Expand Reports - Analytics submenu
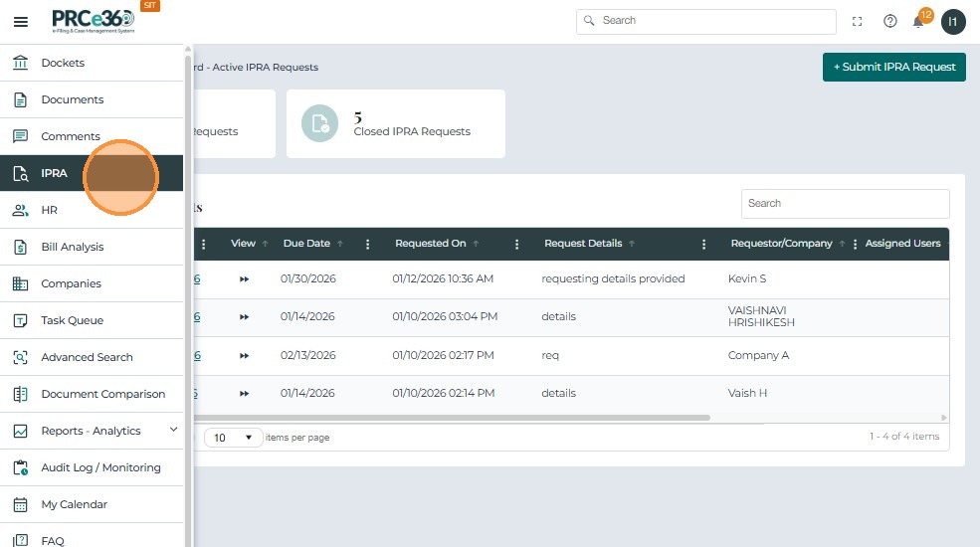The height and width of the screenshot is (547, 980). tap(173, 431)
